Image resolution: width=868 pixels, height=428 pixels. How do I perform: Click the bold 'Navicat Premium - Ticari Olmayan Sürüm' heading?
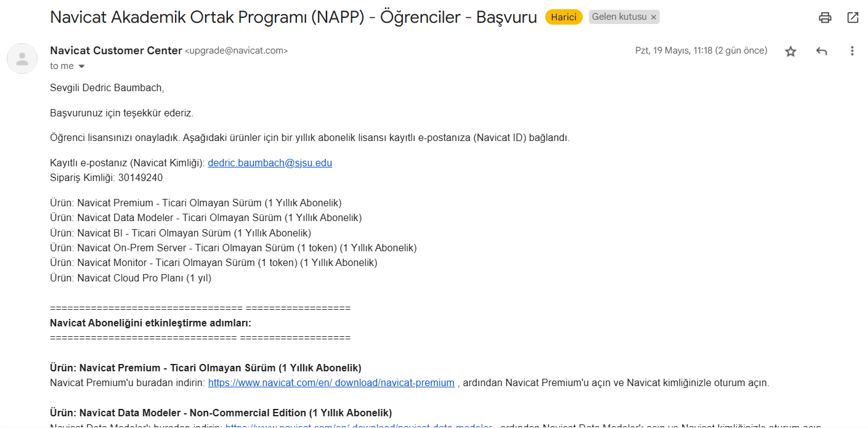[x=205, y=368]
